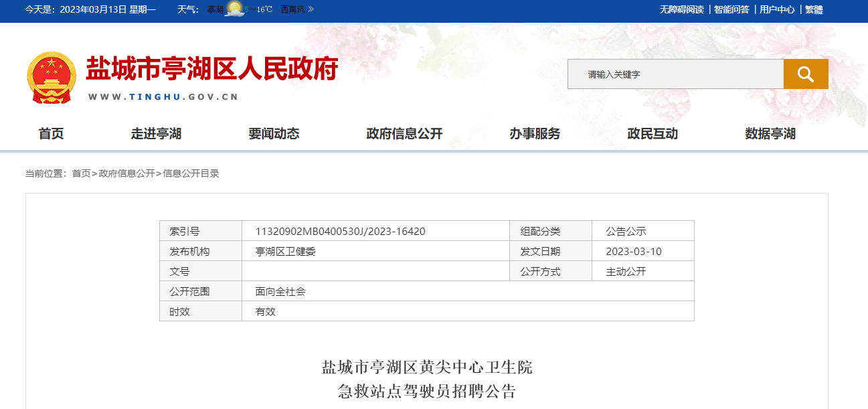
Task: Open the 要闻动态 navigation menu
Action: [274, 134]
